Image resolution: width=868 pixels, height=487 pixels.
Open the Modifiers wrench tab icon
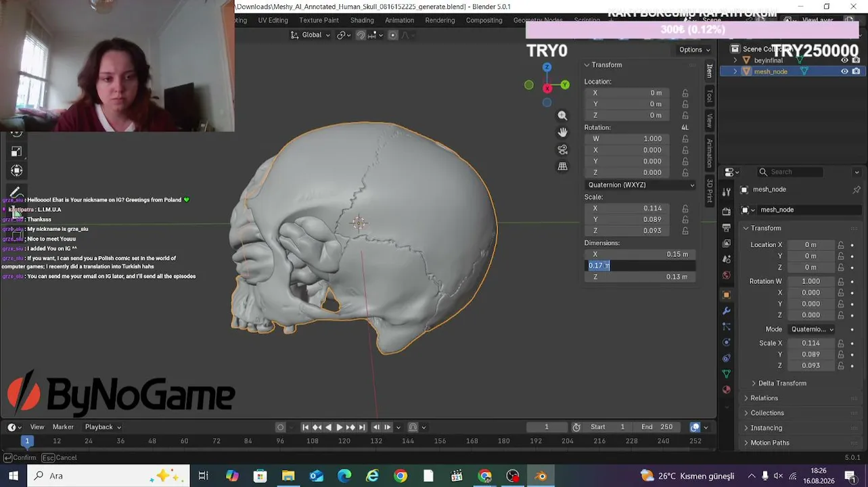tap(727, 311)
